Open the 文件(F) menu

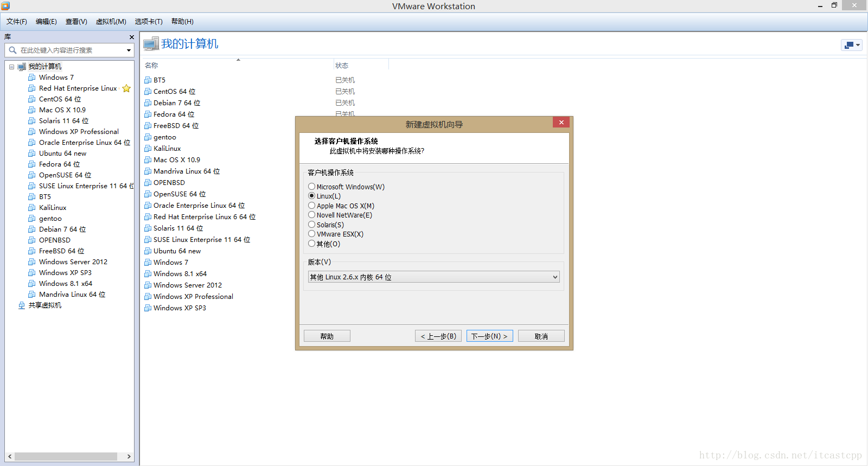click(x=17, y=22)
